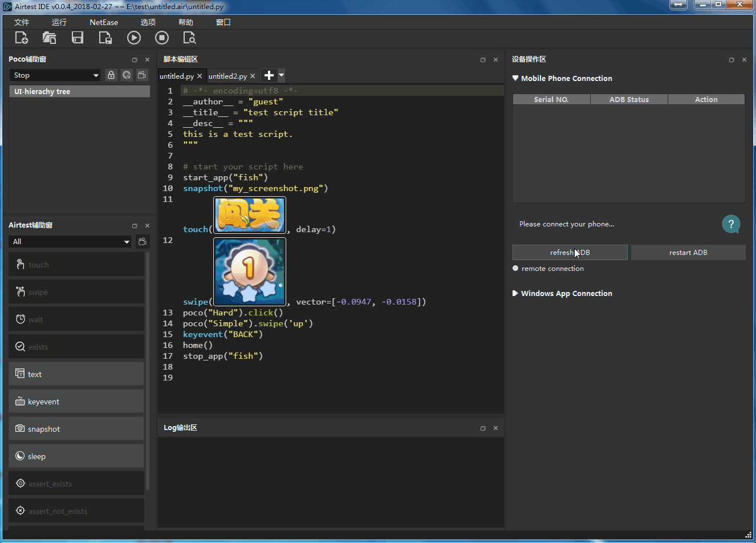756x543 pixels.
Task: Click Airtest record camera icon
Action: 143,241
